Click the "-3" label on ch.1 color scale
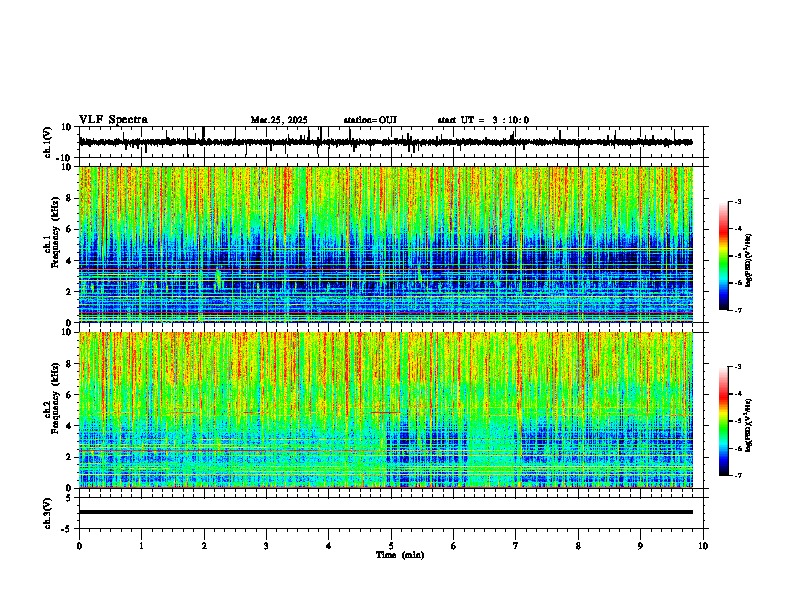The height and width of the screenshot is (612, 792). (738, 201)
